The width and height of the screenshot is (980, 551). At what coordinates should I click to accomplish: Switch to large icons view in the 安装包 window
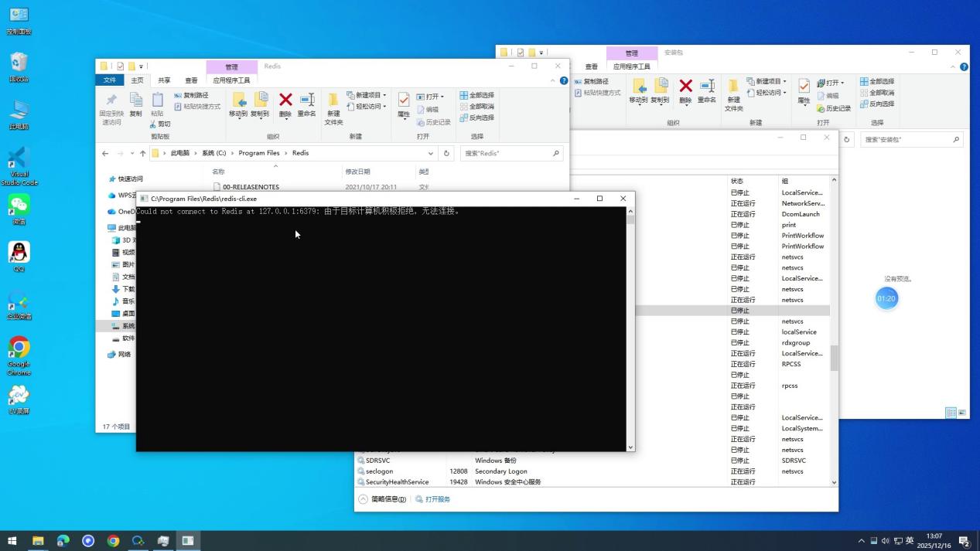pyautogui.click(x=962, y=413)
